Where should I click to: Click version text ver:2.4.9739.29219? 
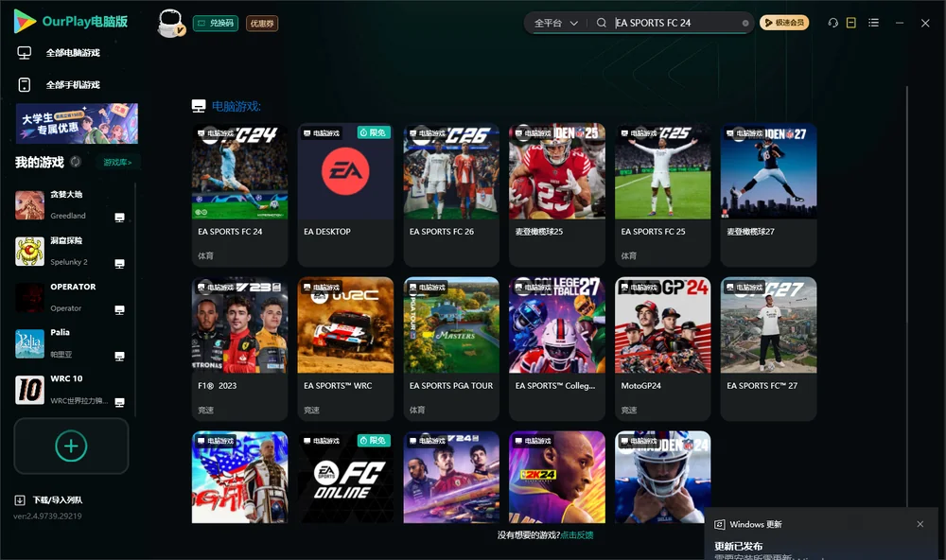(x=47, y=516)
